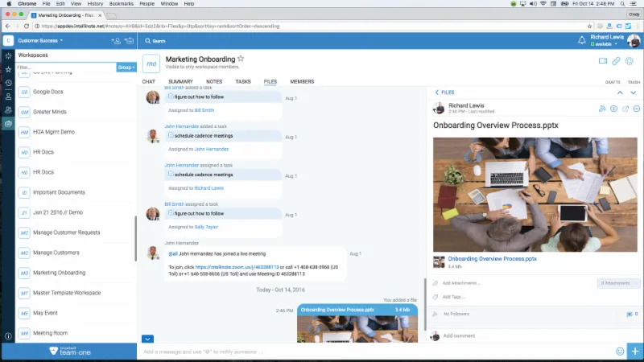Open the Group dropdown in workspace filter

pos(126,68)
